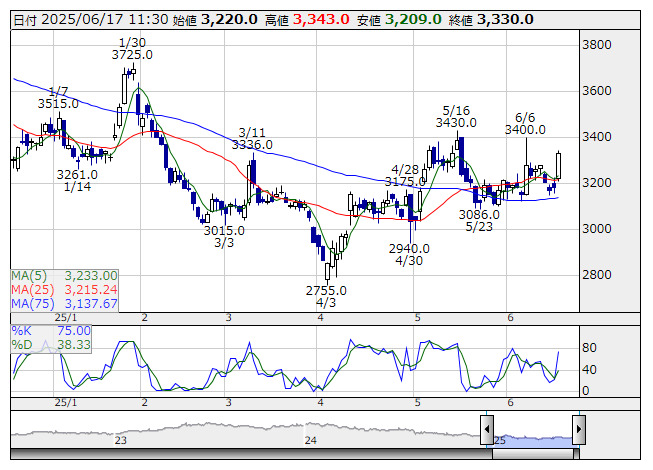Viewport: 653px width, 470px height.
Task: Click the left range slider handle arrow
Action: [487, 429]
